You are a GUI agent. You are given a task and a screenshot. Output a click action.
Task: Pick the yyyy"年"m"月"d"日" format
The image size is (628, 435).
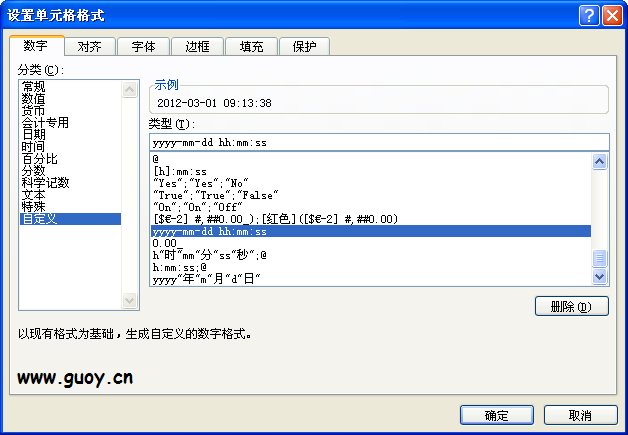click(x=371, y=279)
